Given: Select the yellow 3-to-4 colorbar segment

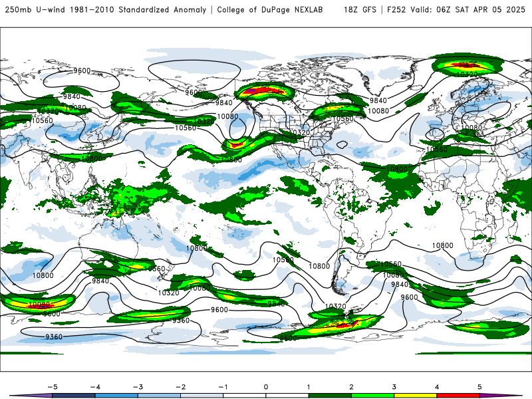Looking at the screenshot, I should pos(415,396).
